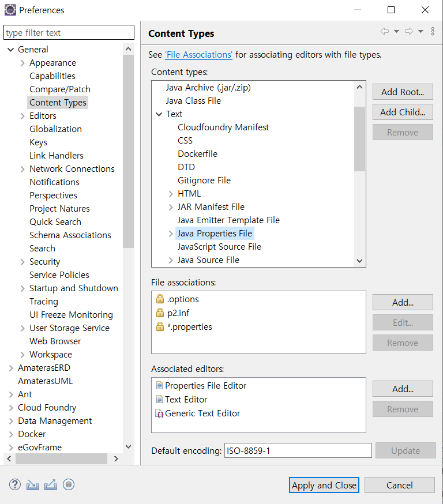Expand the Editors node
The width and height of the screenshot is (443, 504).
click(22, 116)
